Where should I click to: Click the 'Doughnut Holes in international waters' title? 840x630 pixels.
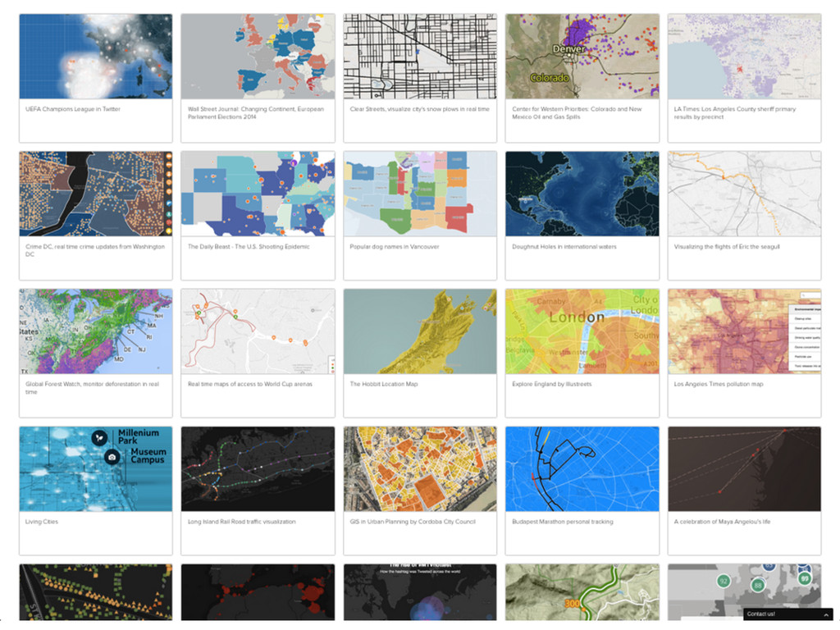click(564, 247)
